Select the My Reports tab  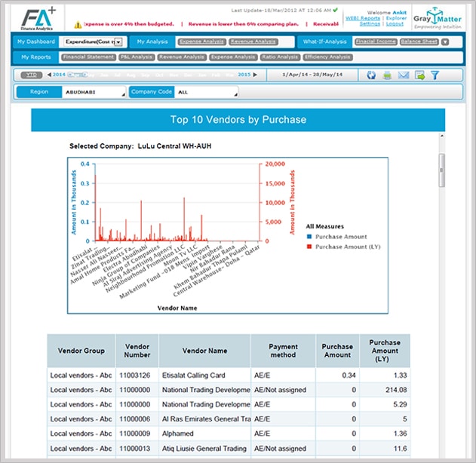[x=36, y=57]
